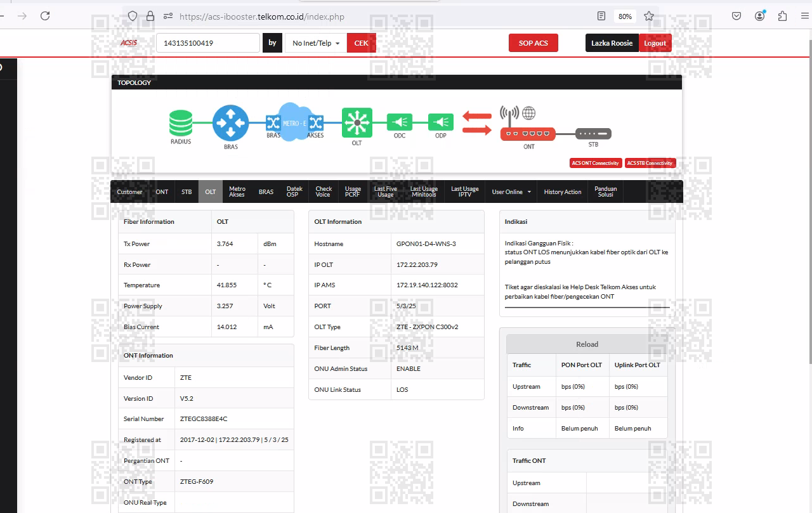The height and width of the screenshot is (513, 812).
Task: Click the green OLT node icon
Action: click(357, 122)
